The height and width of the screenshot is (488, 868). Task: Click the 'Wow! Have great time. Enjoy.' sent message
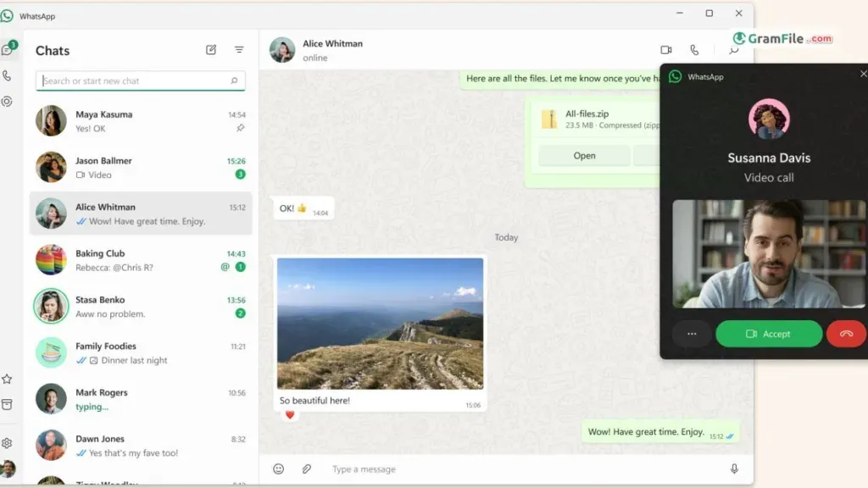(x=661, y=432)
